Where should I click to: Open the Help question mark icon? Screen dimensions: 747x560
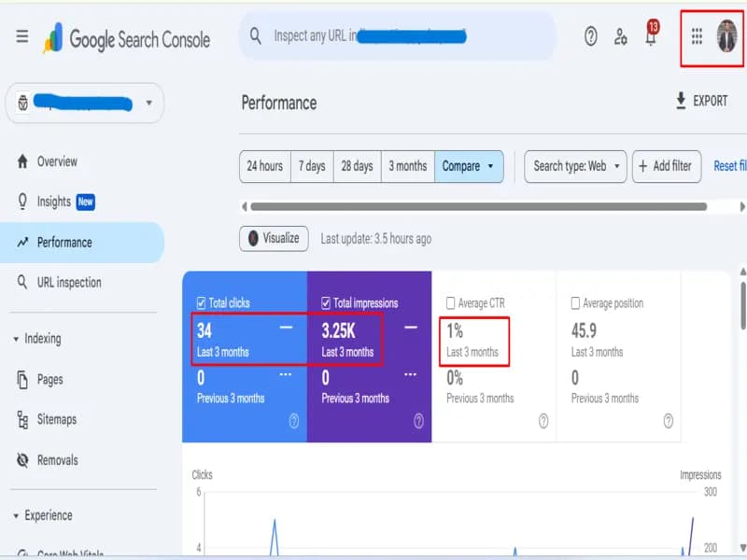(x=591, y=36)
